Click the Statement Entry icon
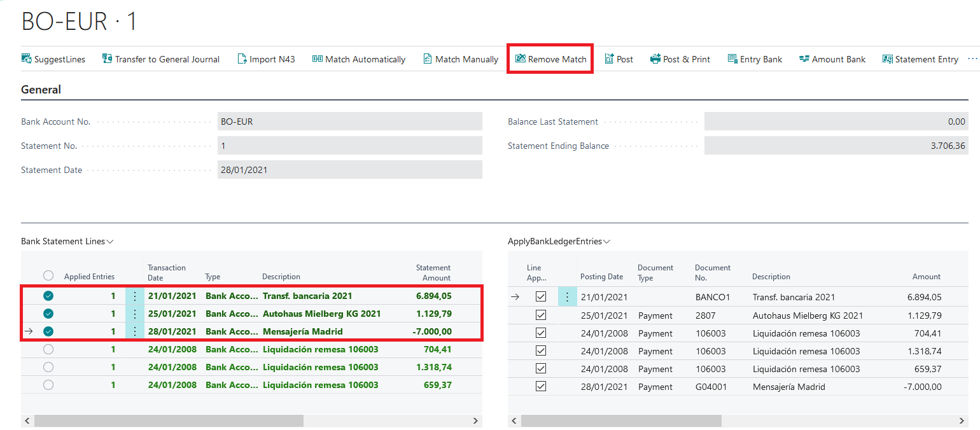Screen dimensions: 980x430 pos(888,59)
